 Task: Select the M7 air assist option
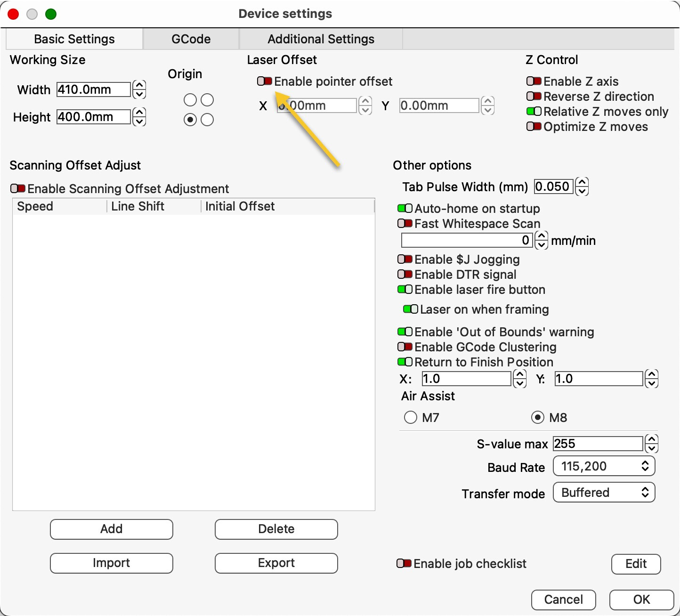coord(411,417)
